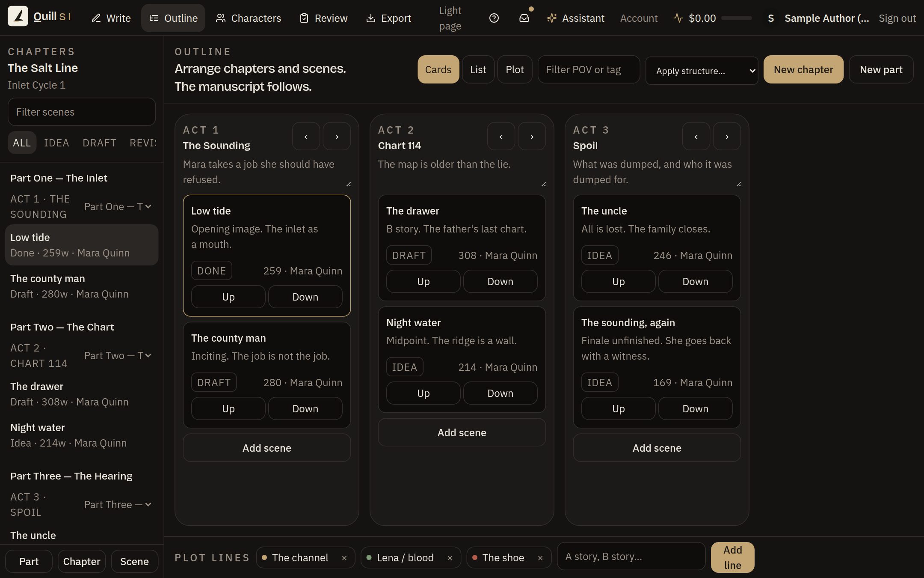This screenshot has height=578, width=924.
Task: Open the Characters tab
Action: pos(249,18)
